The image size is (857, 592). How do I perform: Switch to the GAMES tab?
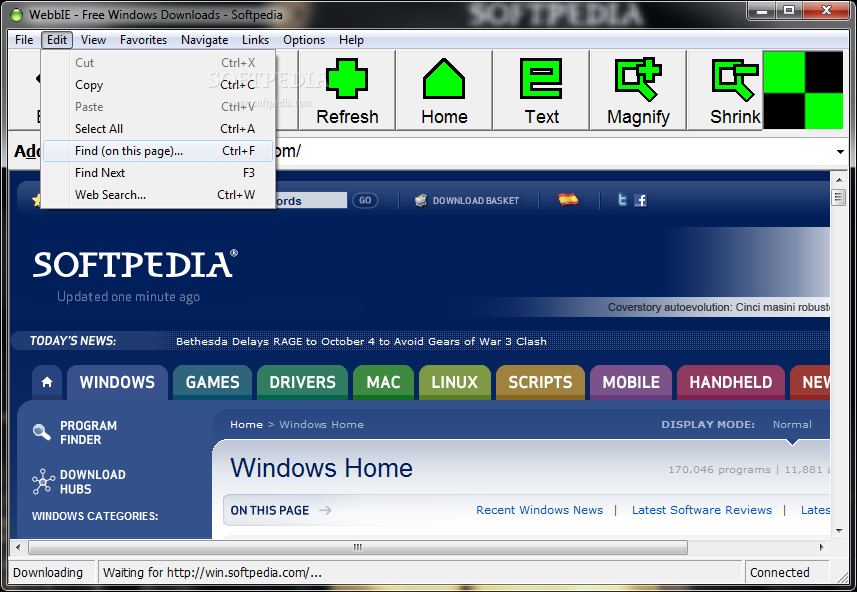[213, 382]
